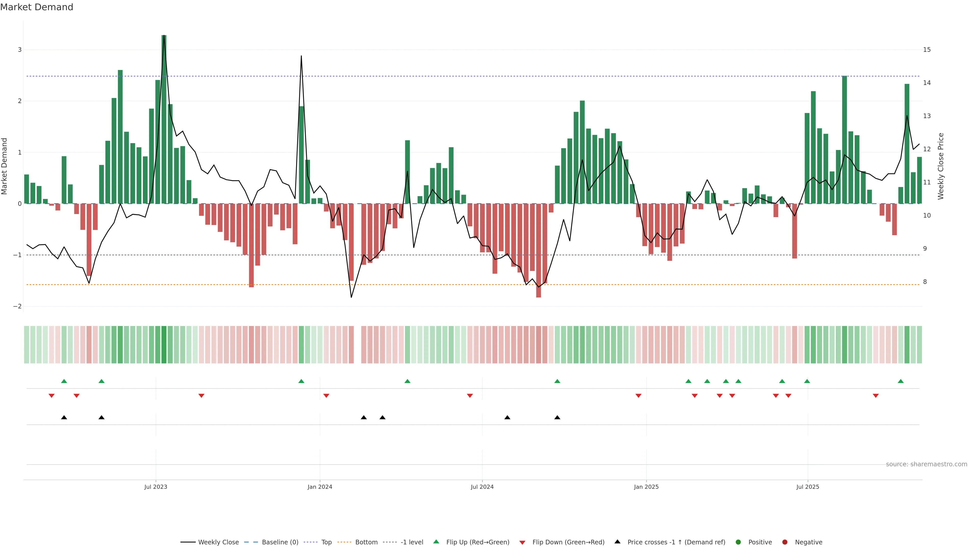Screen dimensions: 980x551
Task: Click Weekly Close Price axis title
Action: coord(941,166)
